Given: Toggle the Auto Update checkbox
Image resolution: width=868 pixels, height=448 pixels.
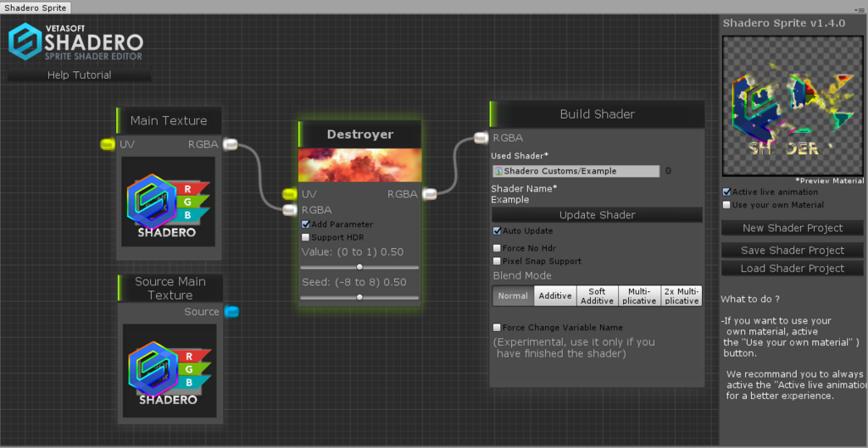Looking at the screenshot, I should click(497, 230).
